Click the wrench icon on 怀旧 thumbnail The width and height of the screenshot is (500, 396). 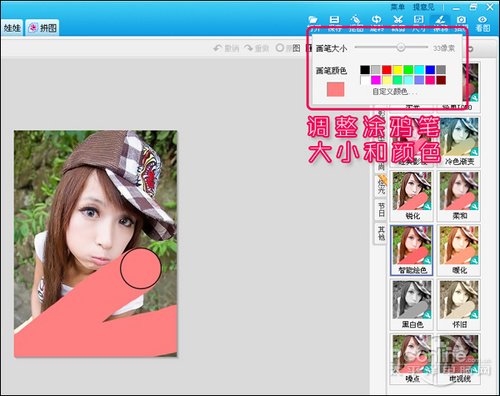[474, 314]
